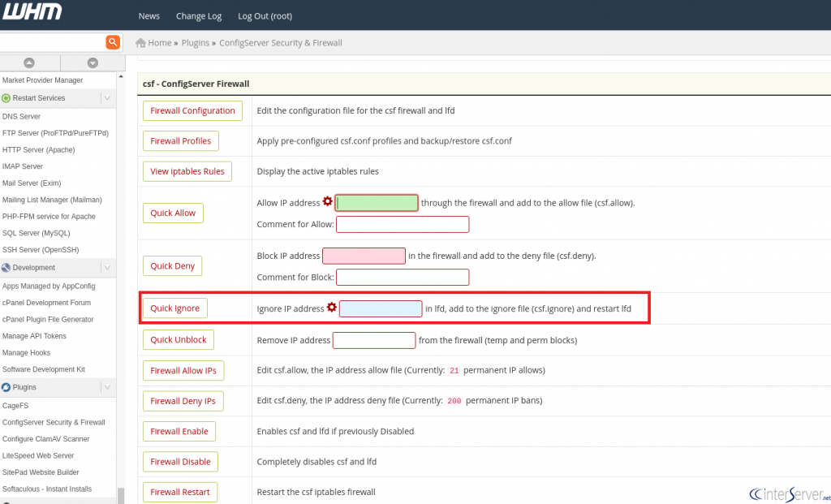The width and height of the screenshot is (831, 504).
Task: Click the Restart Services section icon
Action: [6, 98]
